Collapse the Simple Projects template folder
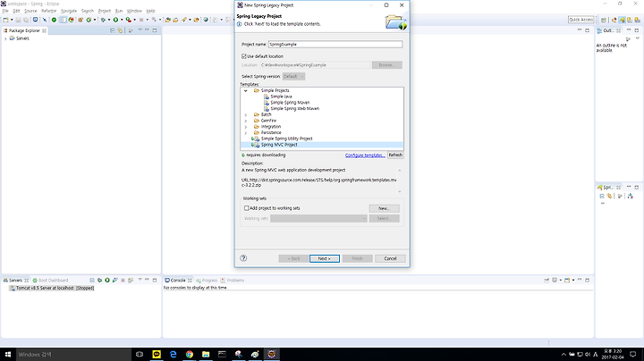The width and height of the screenshot is (644, 361). pos(246,90)
